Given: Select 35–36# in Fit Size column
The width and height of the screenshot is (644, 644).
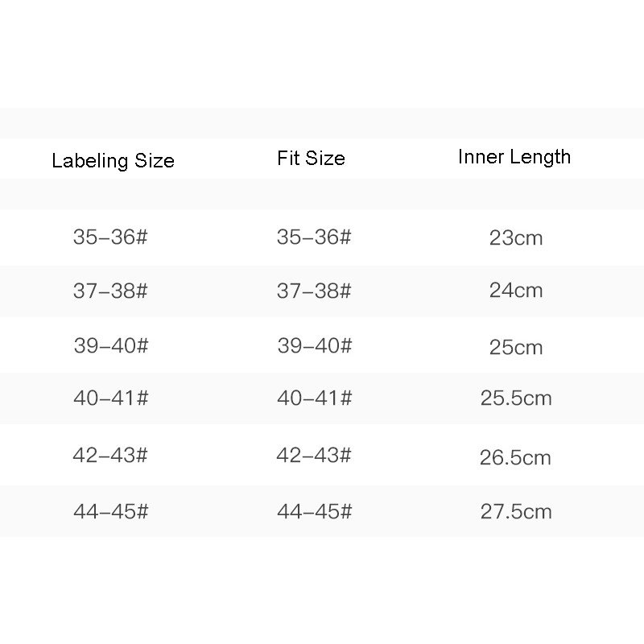Looking at the screenshot, I should point(314,237).
